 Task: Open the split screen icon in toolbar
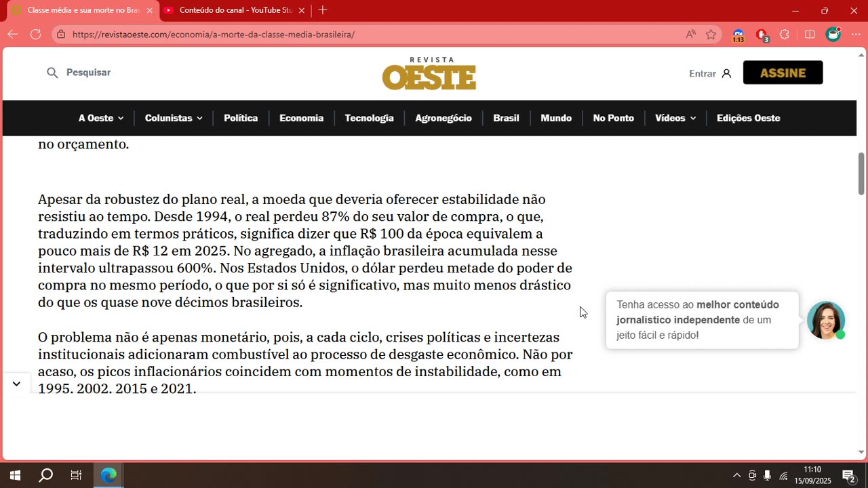point(810,35)
